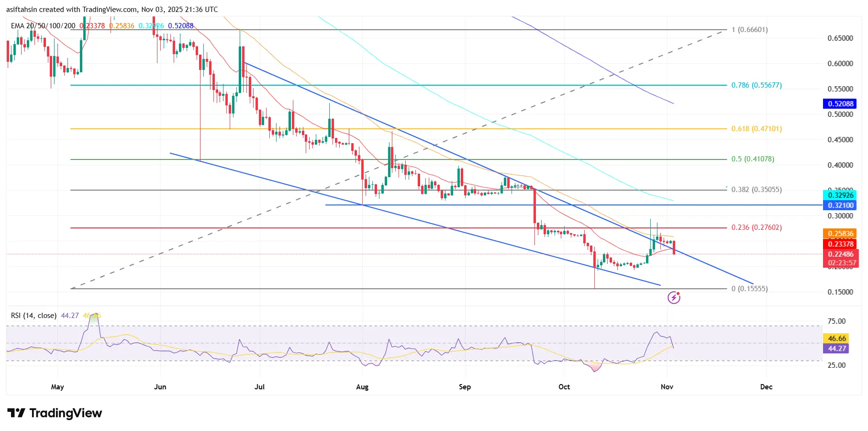Click the Sep label on time axis

click(465, 387)
